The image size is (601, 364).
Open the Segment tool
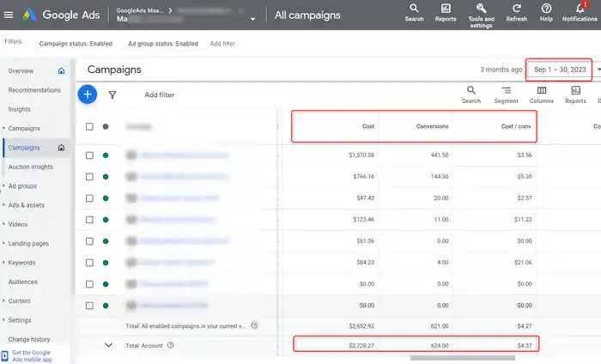point(506,94)
